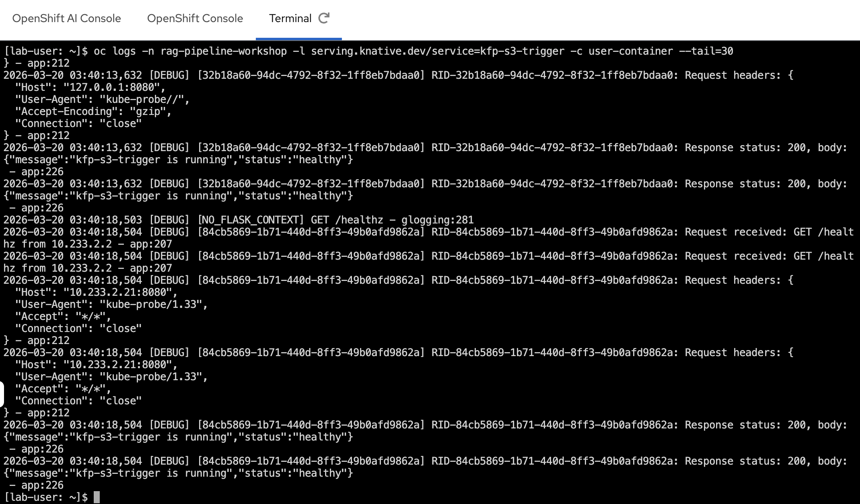Select the Terminal tab
Viewport: 860px width, 504px height.
290,18
